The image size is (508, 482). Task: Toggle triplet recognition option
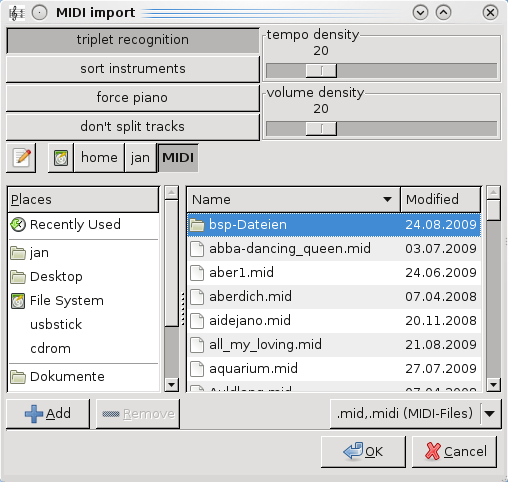pyautogui.click(x=133, y=40)
